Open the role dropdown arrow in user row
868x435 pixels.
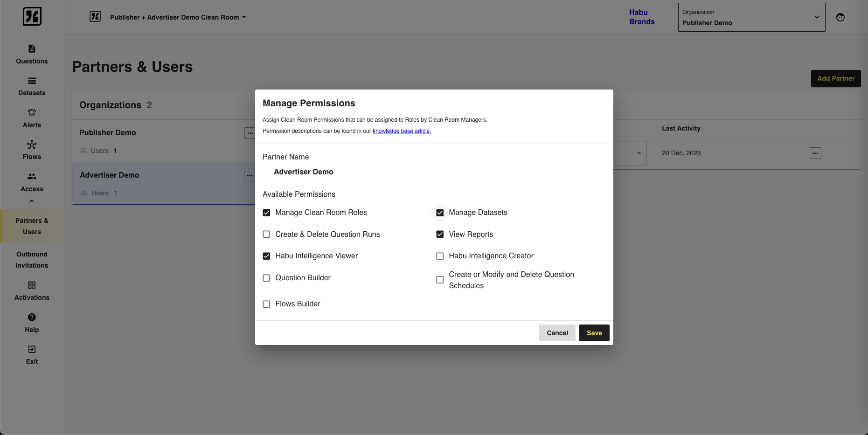[639, 153]
